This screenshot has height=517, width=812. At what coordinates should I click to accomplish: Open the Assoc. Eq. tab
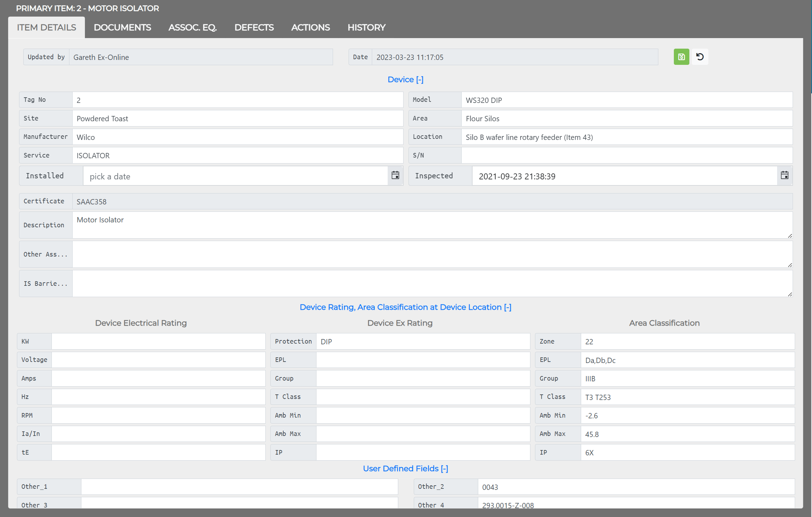pos(192,27)
